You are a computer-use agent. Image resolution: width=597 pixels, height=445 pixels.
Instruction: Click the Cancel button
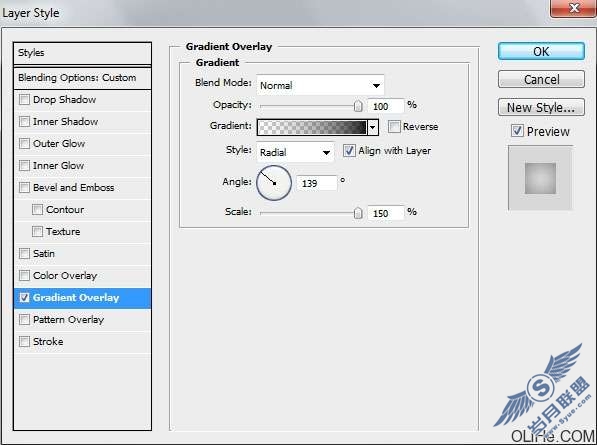click(x=541, y=80)
